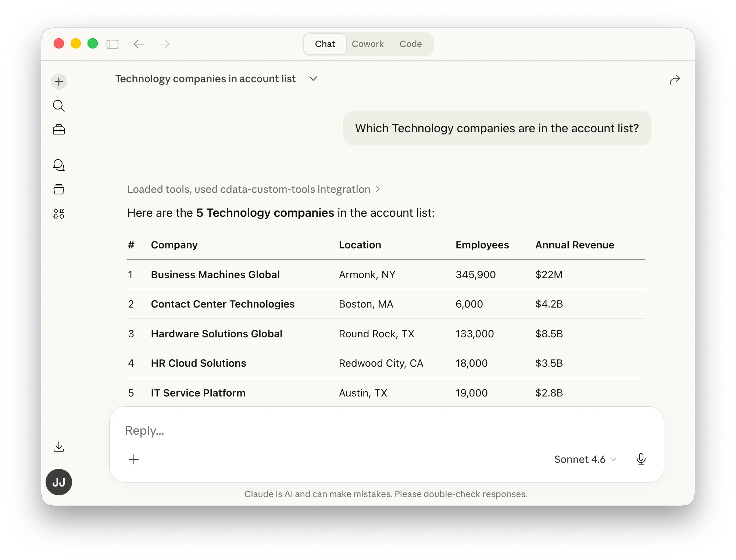Open the shapes grid icon in sidebar
The image size is (736, 560).
59,213
